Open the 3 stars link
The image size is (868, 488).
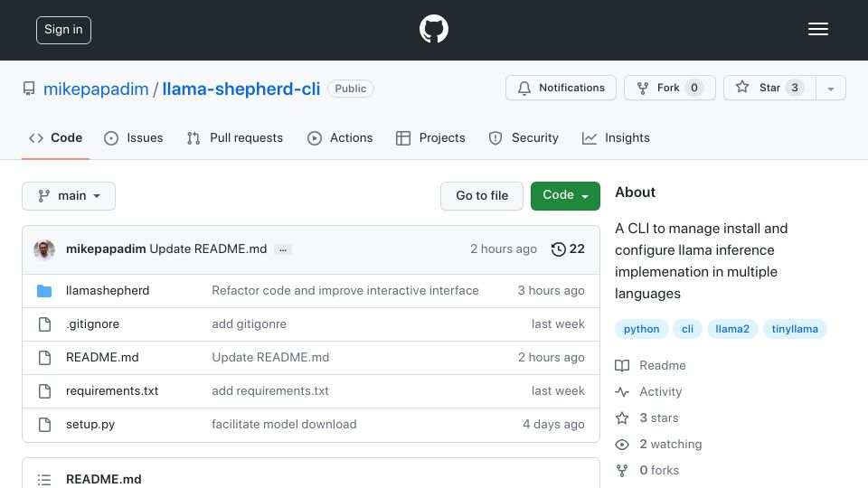coord(659,418)
